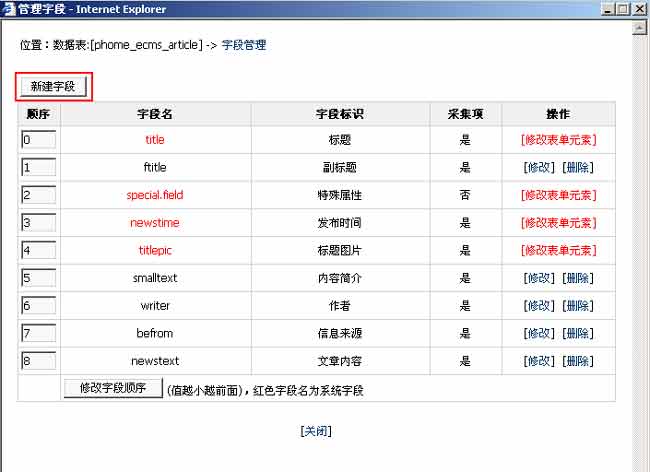Delete the writer field via 删除

(x=577, y=305)
